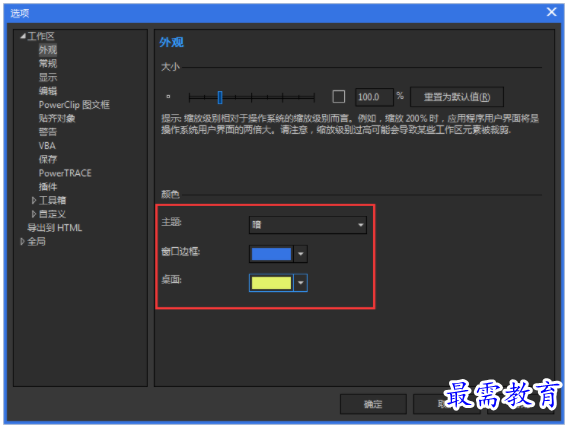The height and width of the screenshot is (426, 568).
Task: Open the 主题 theme dropdown
Action: click(x=308, y=225)
